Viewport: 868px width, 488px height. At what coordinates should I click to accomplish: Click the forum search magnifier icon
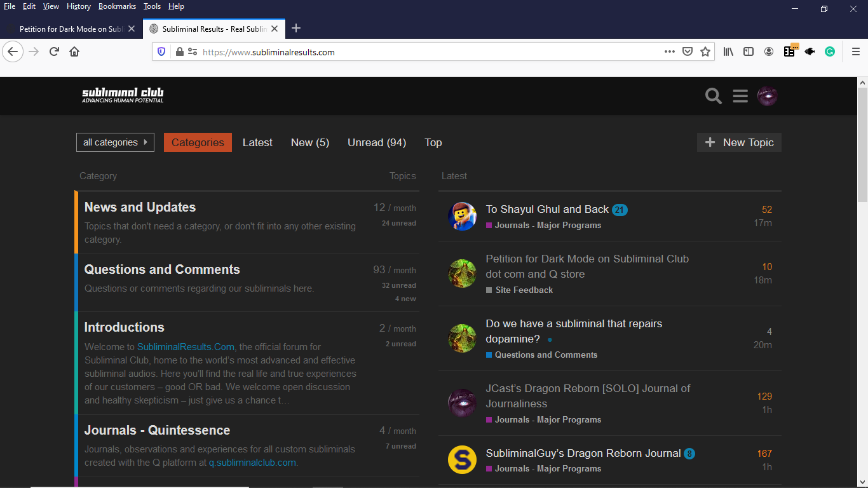click(x=714, y=96)
